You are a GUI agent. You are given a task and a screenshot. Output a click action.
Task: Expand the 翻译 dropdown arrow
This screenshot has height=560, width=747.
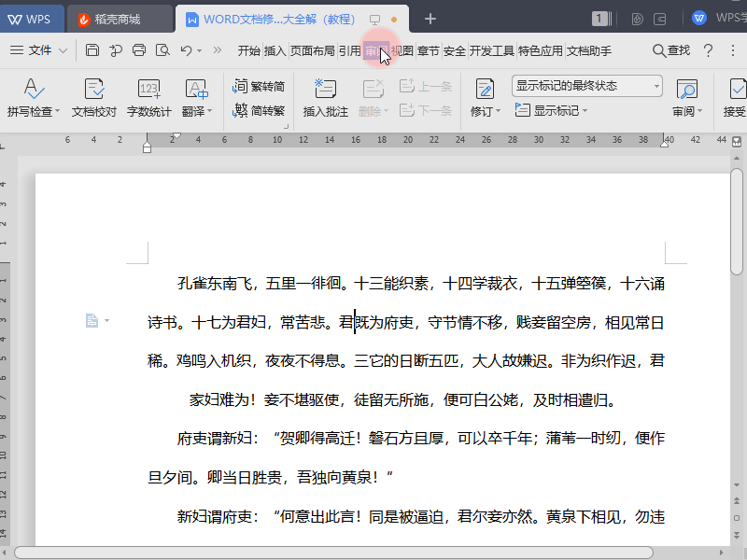click(209, 111)
